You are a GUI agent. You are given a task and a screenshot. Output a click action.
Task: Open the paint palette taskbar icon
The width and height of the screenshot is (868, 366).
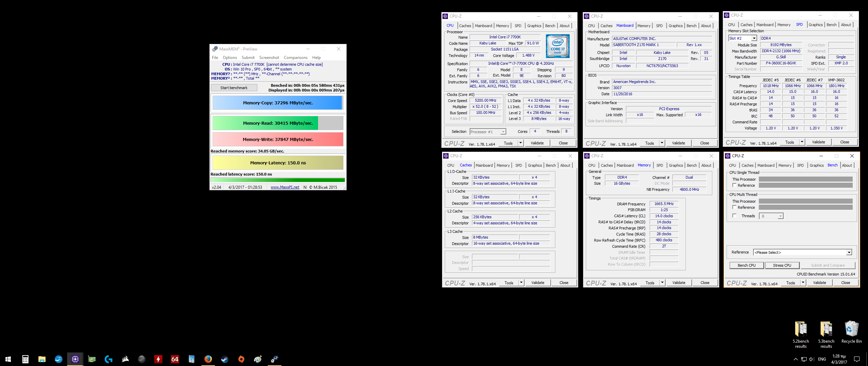tap(258, 359)
